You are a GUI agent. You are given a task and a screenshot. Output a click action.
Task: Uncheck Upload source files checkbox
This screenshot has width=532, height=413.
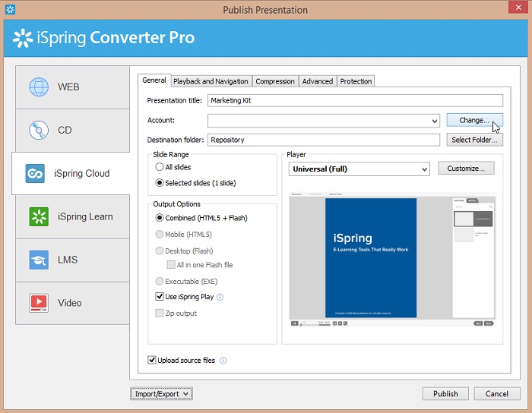click(152, 360)
